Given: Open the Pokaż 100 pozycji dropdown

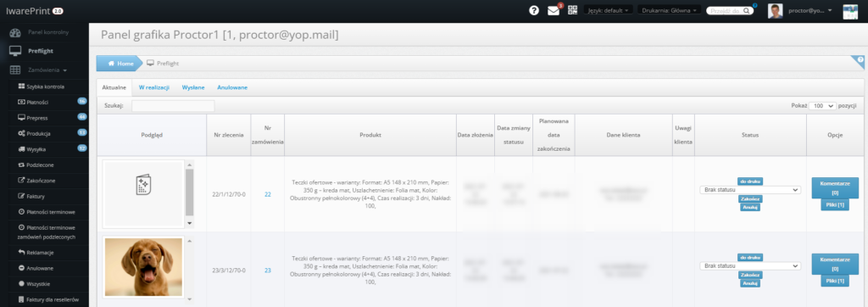Looking at the screenshot, I should pos(822,106).
